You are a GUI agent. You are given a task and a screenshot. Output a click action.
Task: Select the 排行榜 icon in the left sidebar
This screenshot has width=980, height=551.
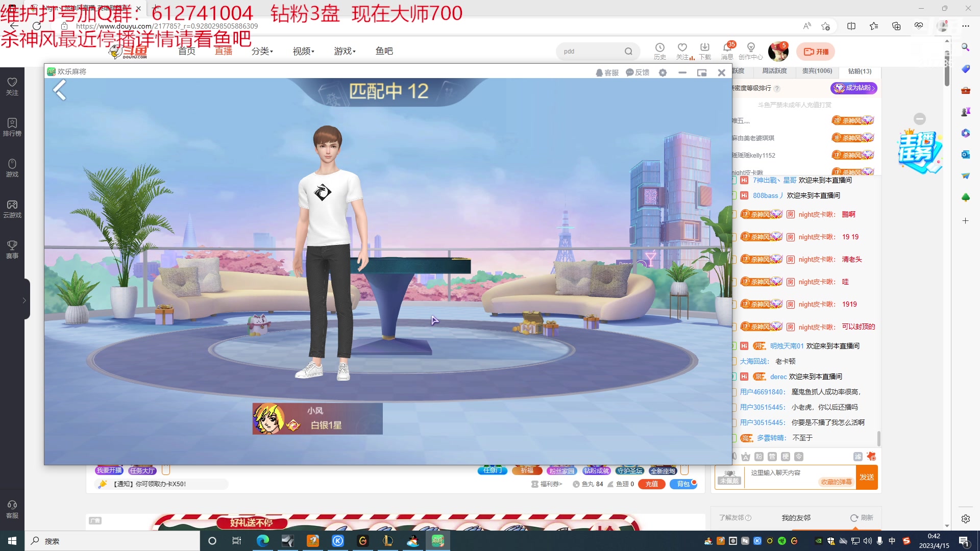(x=12, y=127)
